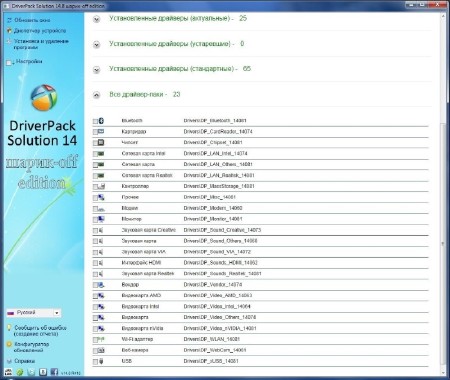Click the Video_nVIDIA graphics card icon
Viewport: 450px width, 380px height.
[x=101, y=329]
